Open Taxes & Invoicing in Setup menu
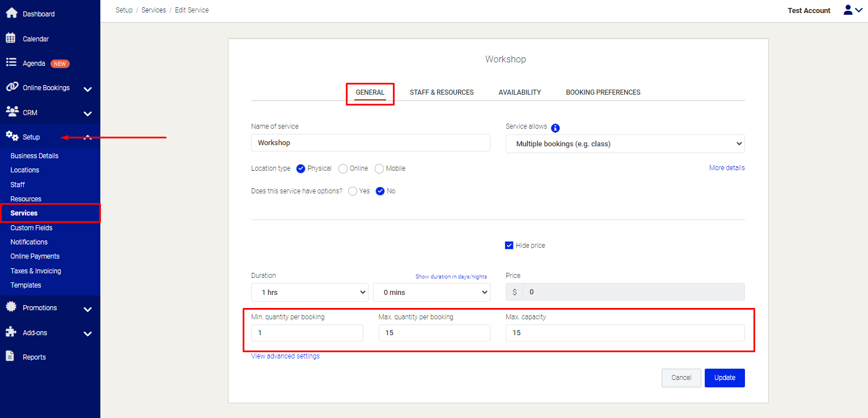868x418 pixels. [x=36, y=271]
